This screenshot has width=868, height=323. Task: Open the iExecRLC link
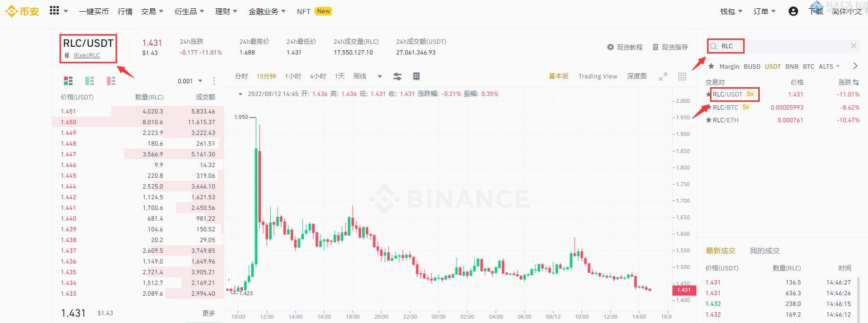[x=87, y=56]
